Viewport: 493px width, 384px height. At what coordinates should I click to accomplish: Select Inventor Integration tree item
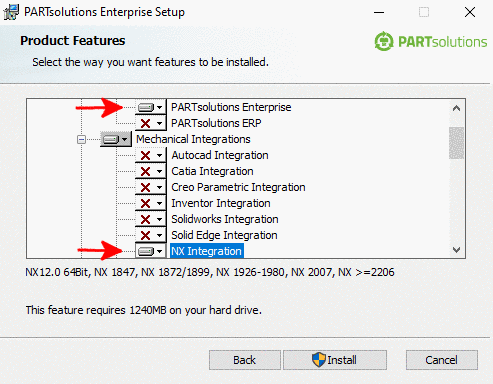(x=221, y=203)
